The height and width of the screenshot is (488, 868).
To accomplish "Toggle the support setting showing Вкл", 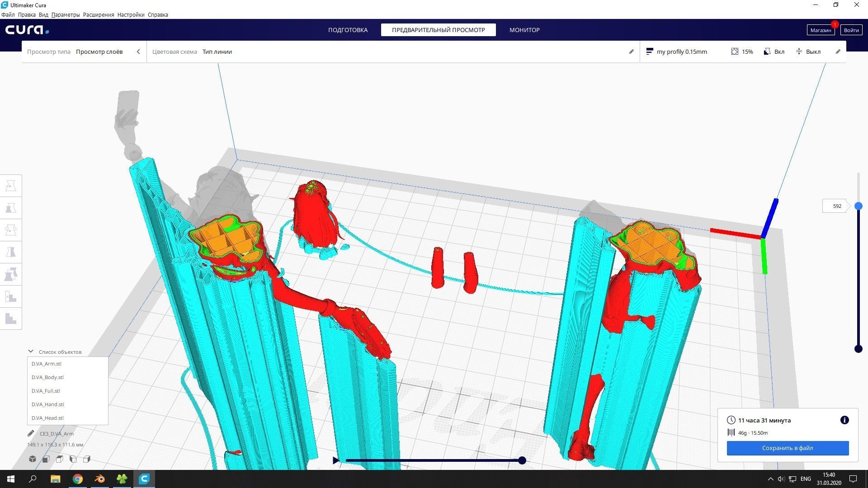I will coord(774,52).
